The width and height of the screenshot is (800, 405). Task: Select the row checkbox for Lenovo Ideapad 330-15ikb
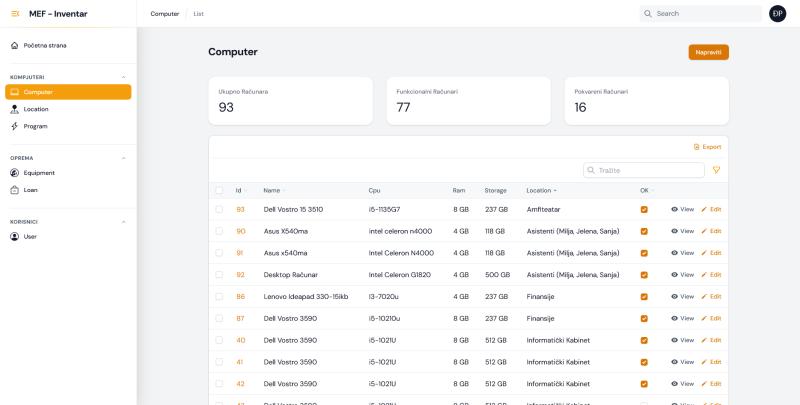click(x=219, y=296)
